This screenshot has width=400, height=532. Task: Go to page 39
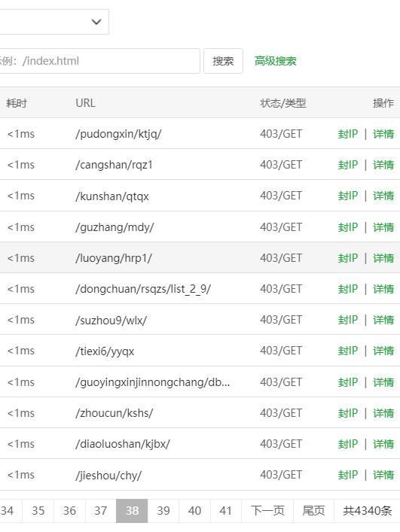[x=163, y=511]
